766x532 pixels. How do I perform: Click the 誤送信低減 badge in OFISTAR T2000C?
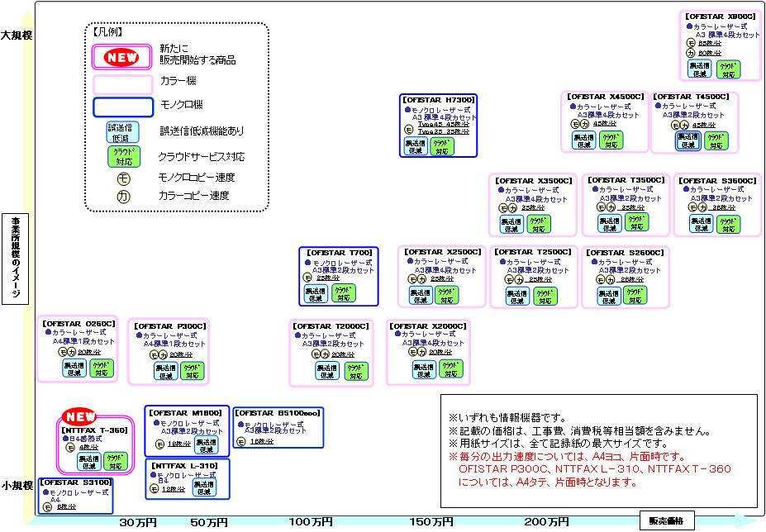coord(327,371)
